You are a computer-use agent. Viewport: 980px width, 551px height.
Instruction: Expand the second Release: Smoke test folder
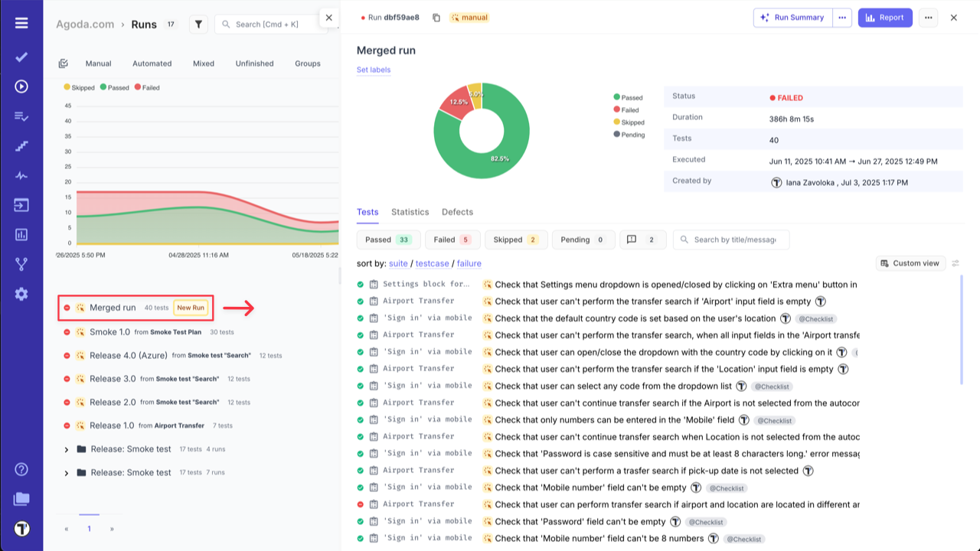pyautogui.click(x=67, y=473)
